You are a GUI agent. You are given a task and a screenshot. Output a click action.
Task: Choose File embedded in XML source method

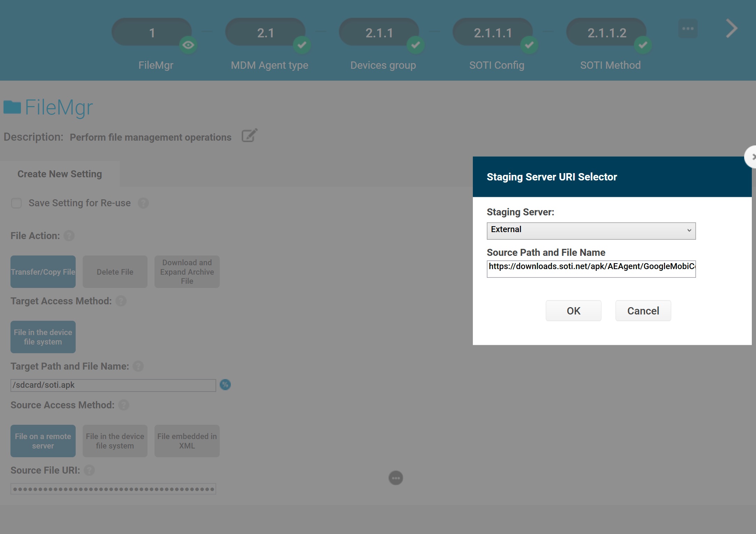187,441
